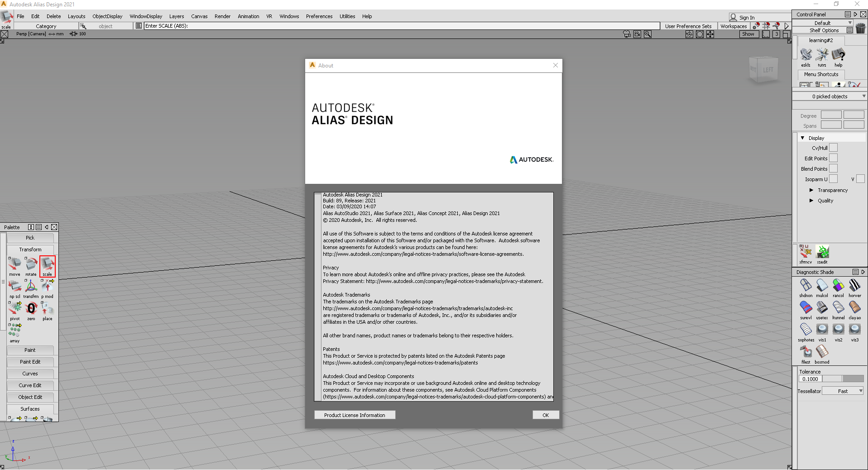Apply vis3 visual shading
This screenshot has width=868, height=470.
coord(854,332)
